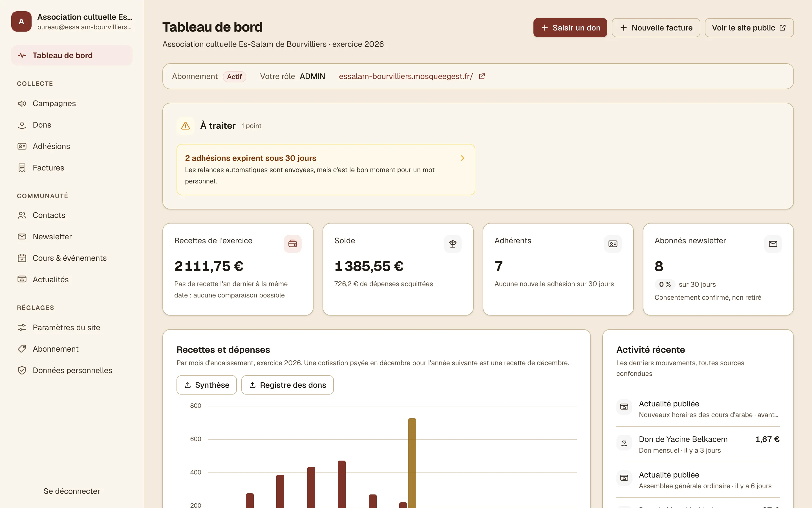
Task: Open the Contacts page
Action: tap(72, 215)
